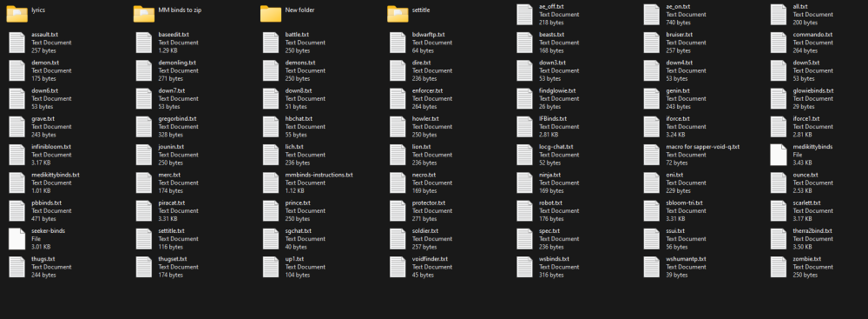
Task: Click the baseedit.txt file icon
Action: click(x=144, y=43)
